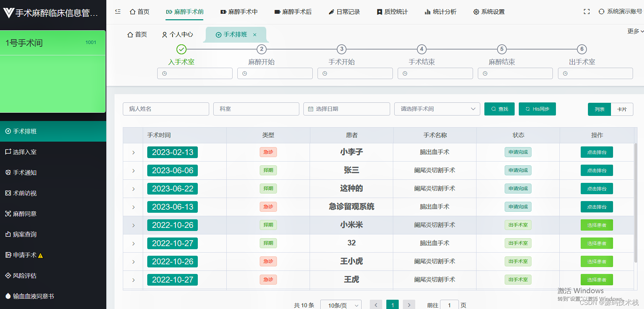
Task: Click the 查找 search button
Action: 500,109
